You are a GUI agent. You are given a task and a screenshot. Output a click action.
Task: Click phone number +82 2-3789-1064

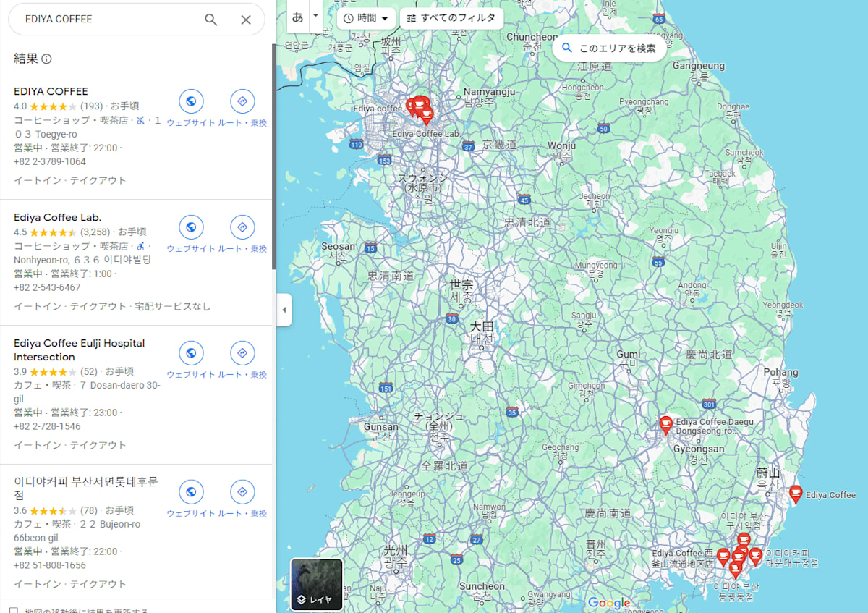pyautogui.click(x=50, y=161)
